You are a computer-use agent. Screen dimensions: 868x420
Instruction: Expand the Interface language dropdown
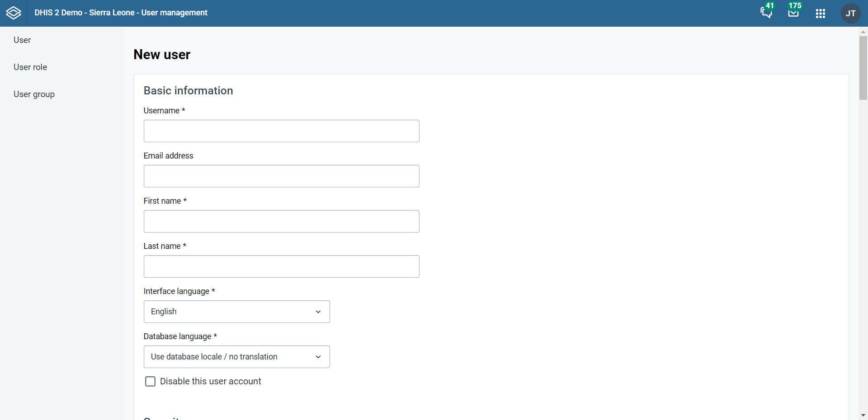pos(236,312)
